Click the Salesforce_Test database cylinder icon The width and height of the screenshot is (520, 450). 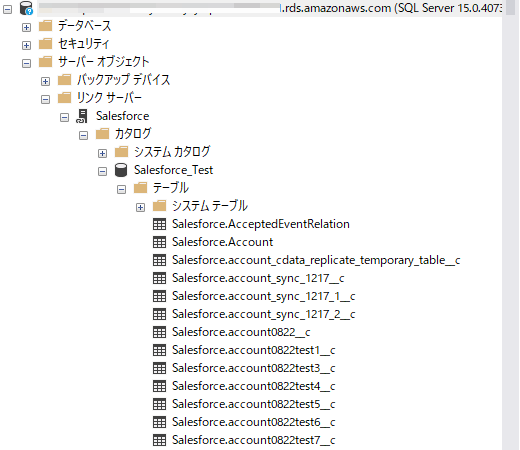(121, 170)
